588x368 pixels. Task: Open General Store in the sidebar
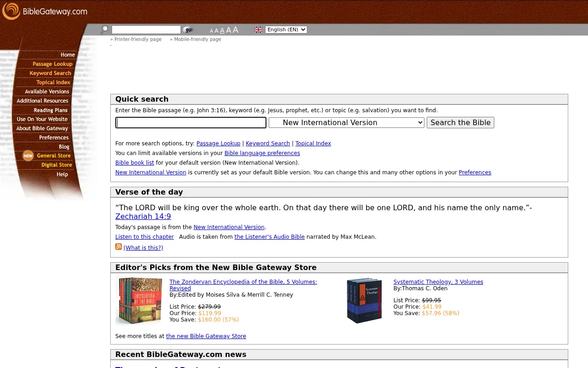pyautogui.click(x=54, y=155)
